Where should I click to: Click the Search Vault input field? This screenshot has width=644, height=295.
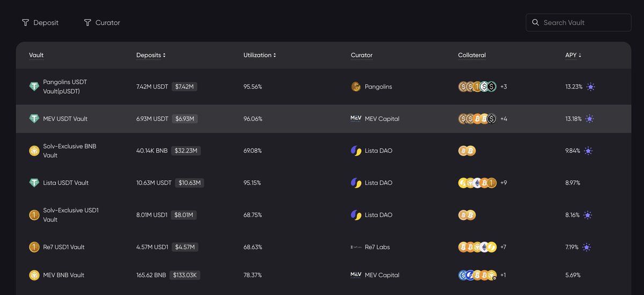click(x=579, y=23)
